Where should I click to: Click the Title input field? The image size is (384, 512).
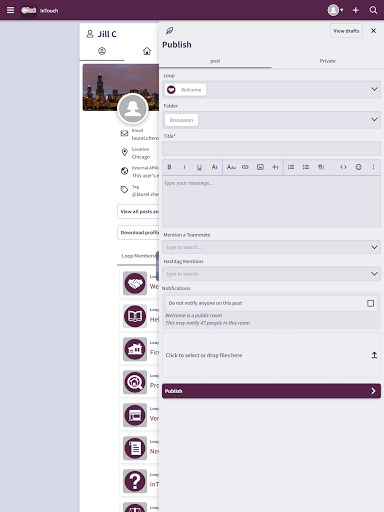tap(271, 149)
